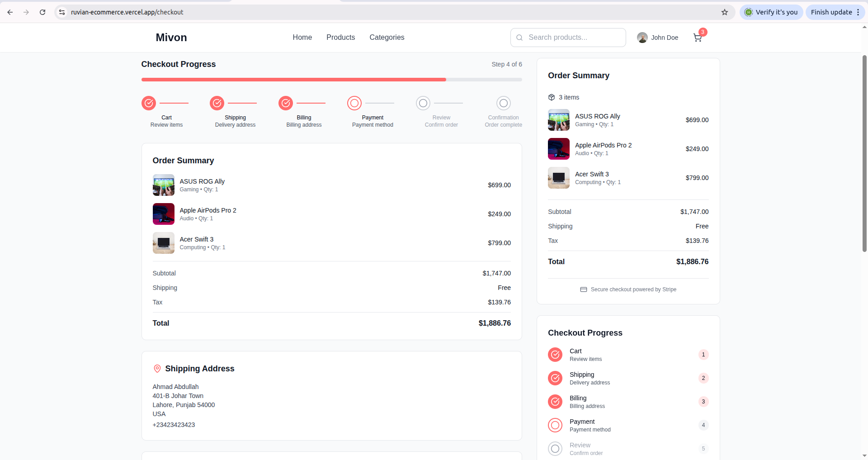Click '3 items' count in sidebar
Image resolution: width=868 pixels, height=460 pixels.
[x=569, y=97]
